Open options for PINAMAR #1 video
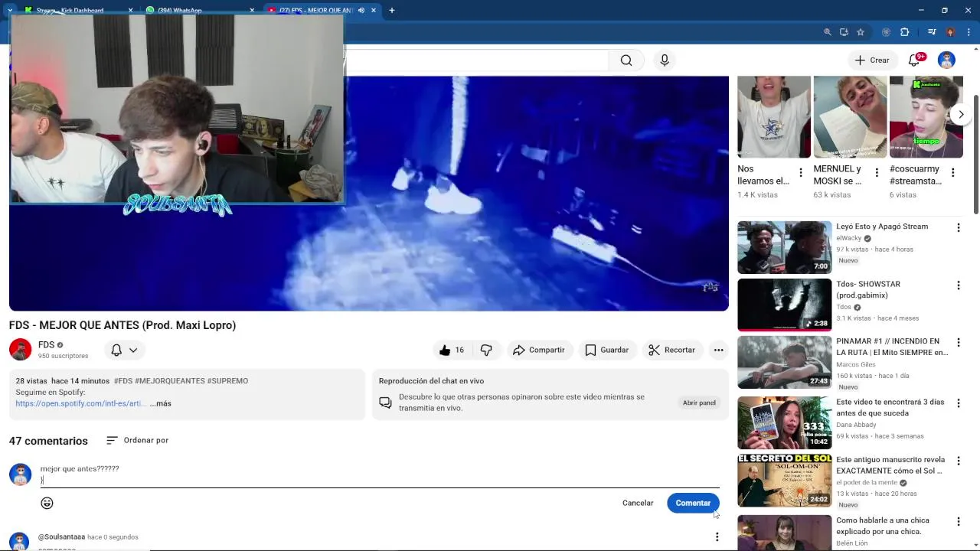 coord(958,343)
